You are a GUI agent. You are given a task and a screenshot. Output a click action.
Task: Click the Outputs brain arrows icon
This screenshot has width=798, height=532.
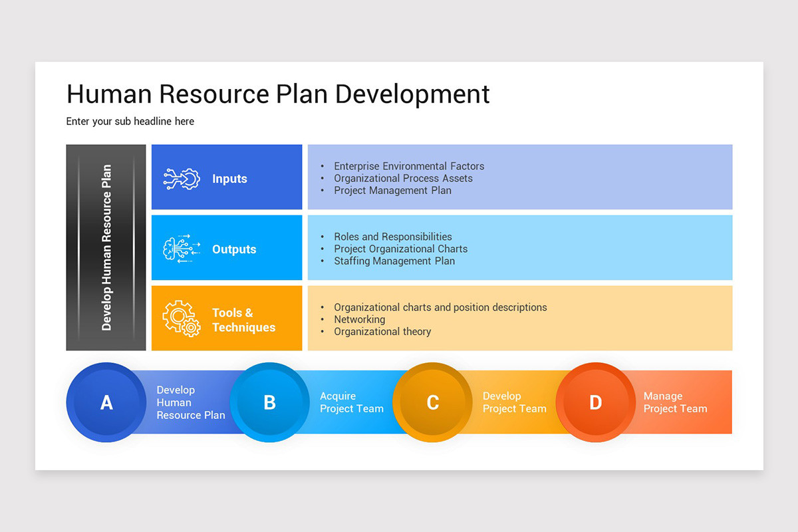click(182, 249)
